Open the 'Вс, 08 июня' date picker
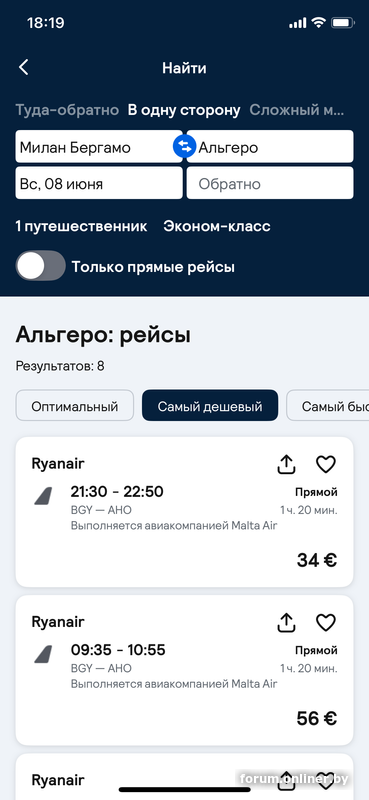The image size is (369, 800). pos(99,183)
